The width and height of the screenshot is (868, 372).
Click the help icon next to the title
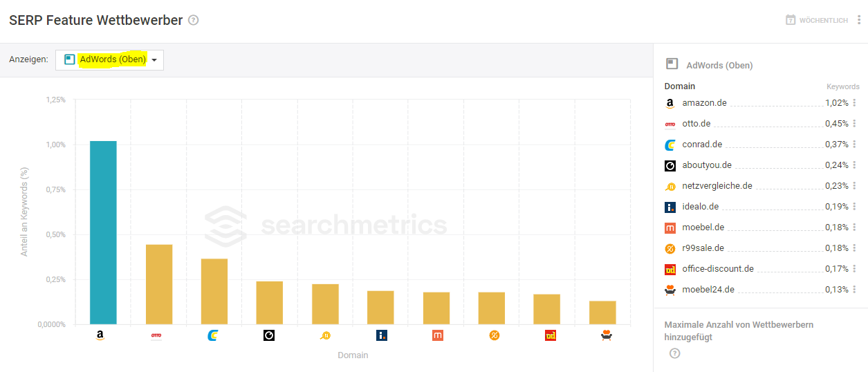(x=194, y=20)
